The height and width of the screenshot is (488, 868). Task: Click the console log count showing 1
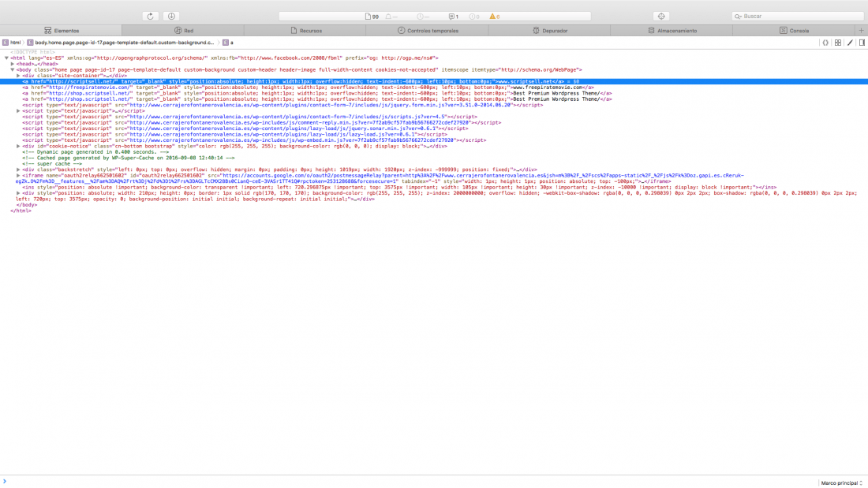[454, 17]
